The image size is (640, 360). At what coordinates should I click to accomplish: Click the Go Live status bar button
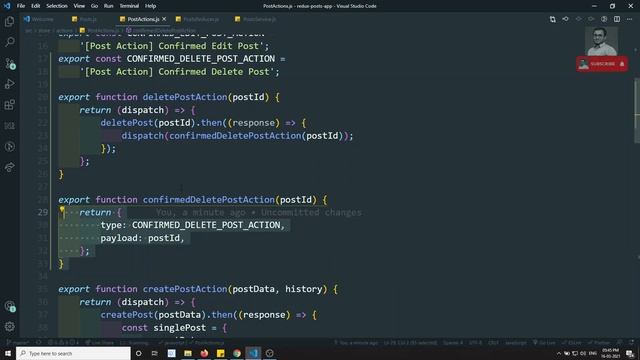pos(544,342)
